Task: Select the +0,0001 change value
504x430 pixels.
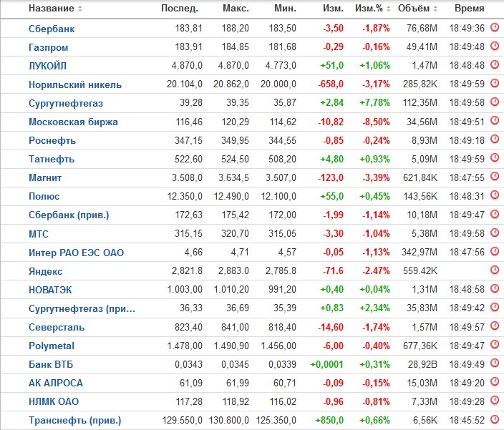Action: coord(326,364)
